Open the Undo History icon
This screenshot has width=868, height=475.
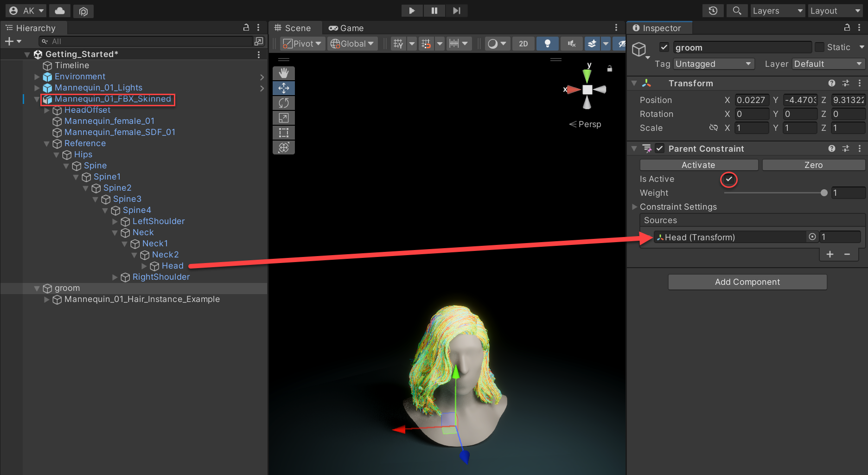(x=713, y=11)
